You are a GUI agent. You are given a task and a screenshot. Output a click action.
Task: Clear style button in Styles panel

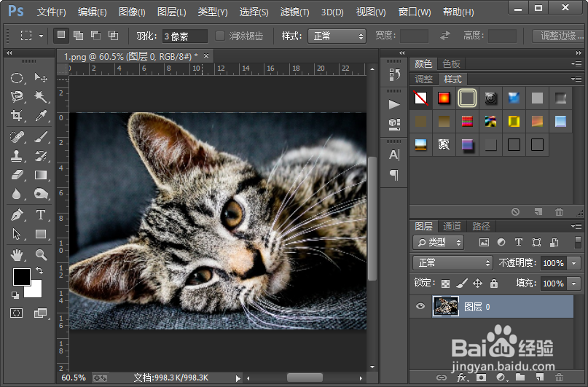pyautogui.click(x=516, y=212)
